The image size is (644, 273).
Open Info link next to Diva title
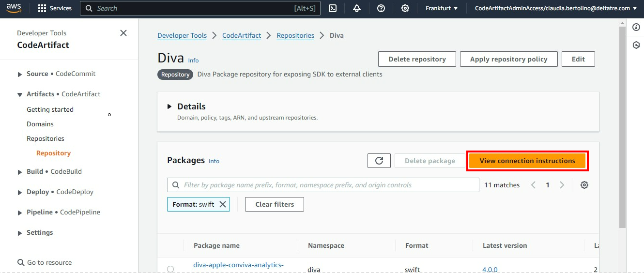193,61
